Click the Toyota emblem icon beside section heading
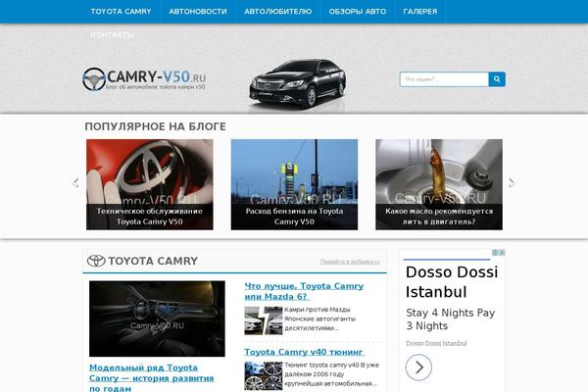588x392 pixels. 96,261
